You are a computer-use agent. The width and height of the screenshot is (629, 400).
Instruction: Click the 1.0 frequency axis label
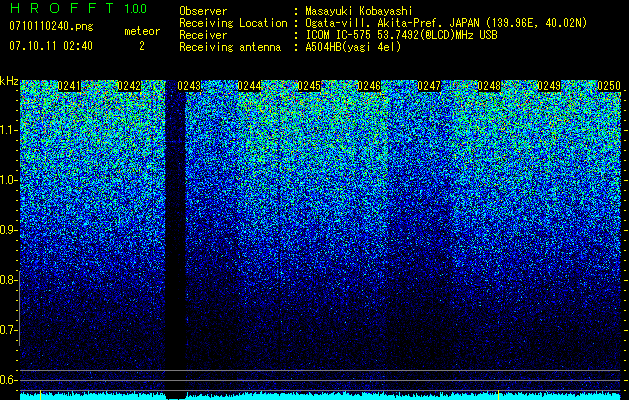pyautogui.click(x=9, y=180)
